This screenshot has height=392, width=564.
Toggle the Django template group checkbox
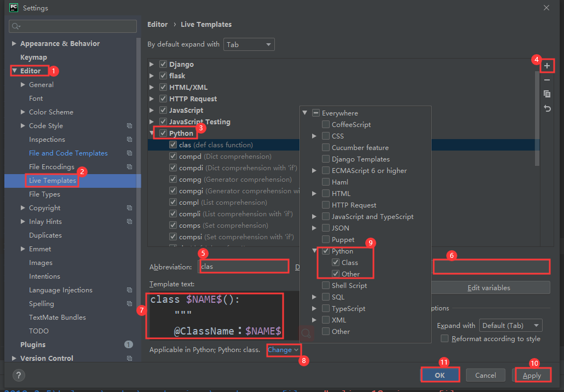pyautogui.click(x=163, y=64)
